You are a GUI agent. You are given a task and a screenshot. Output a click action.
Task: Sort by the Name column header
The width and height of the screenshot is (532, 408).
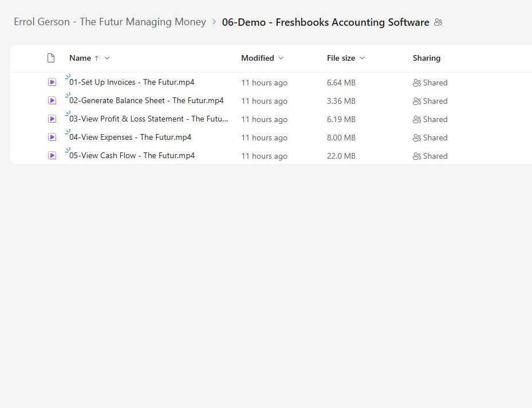(80, 58)
